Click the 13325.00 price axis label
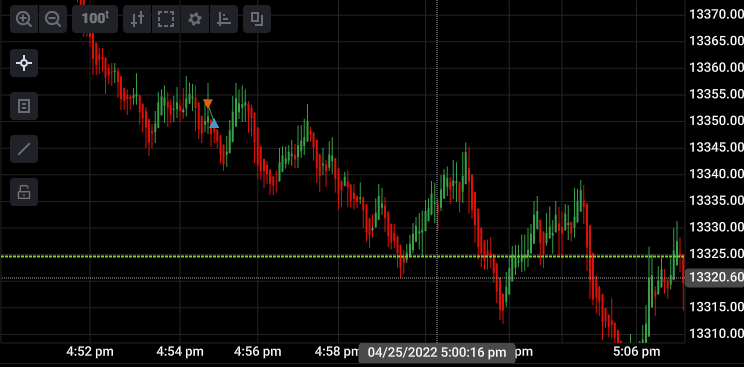The width and height of the screenshot is (744, 367). [716, 254]
